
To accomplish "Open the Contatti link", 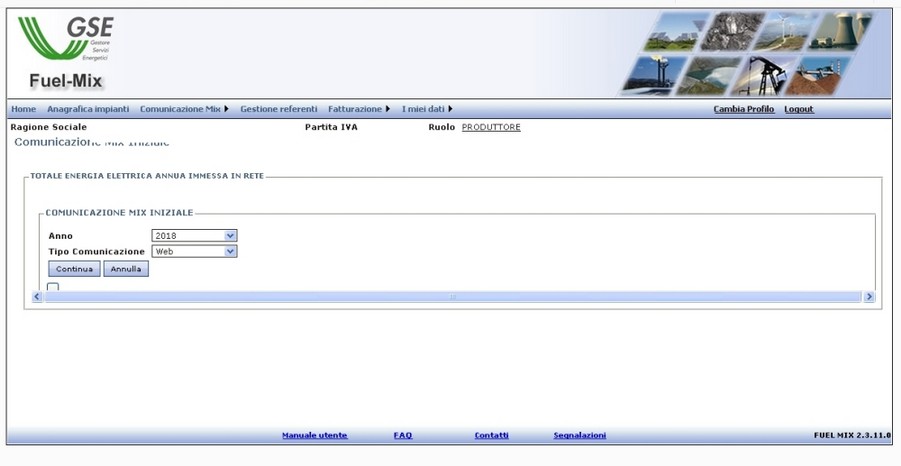I will click(x=491, y=436).
